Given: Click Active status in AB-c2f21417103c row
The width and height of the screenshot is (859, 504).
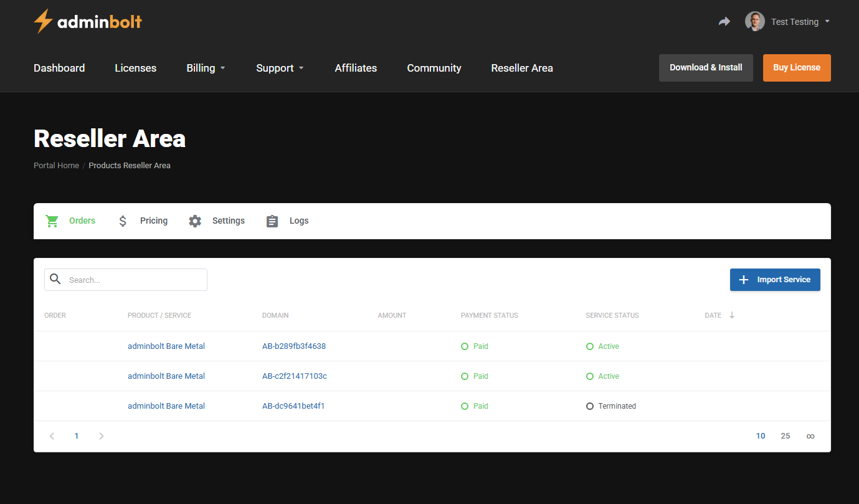Looking at the screenshot, I should (x=602, y=376).
